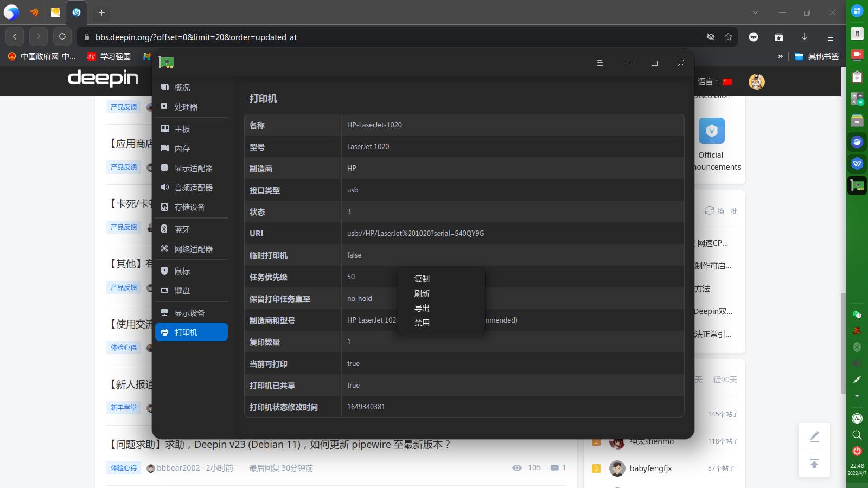Image resolution: width=868 pixels, height=488 pixels.
Task: Select 打印机 in the sidebar
Action: (192, 332)
